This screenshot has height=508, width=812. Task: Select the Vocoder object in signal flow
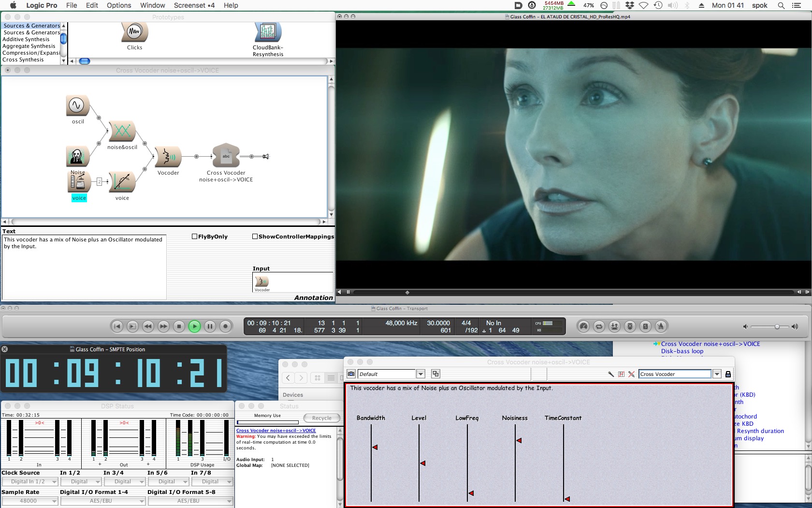(x=168, y=157)
